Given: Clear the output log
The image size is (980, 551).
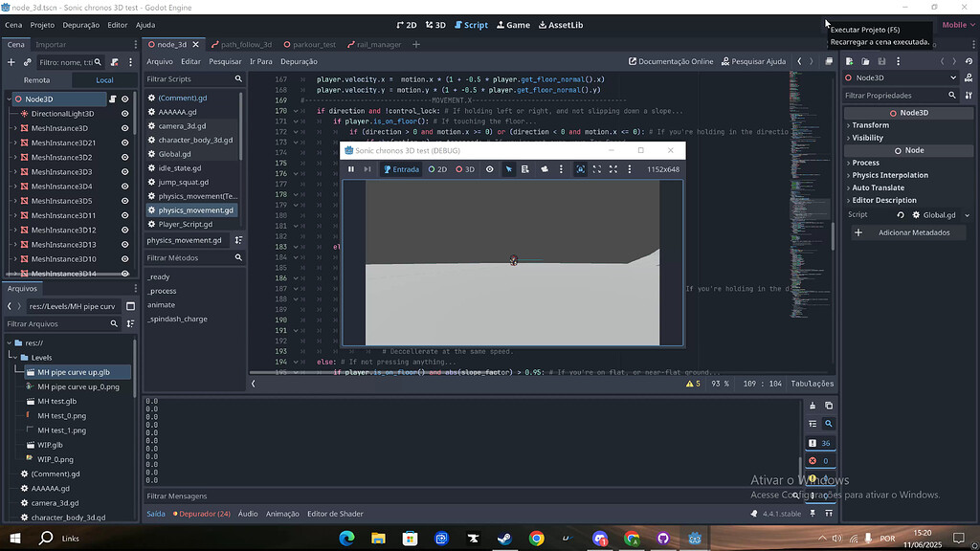Looking at the screenshot, I should 813,406.
